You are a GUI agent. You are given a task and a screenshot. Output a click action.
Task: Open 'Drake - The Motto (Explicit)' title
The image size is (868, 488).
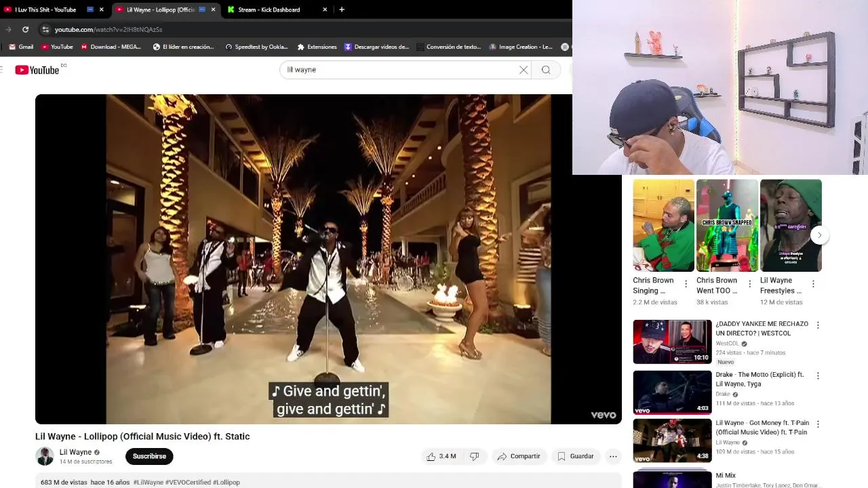point(759,379)
